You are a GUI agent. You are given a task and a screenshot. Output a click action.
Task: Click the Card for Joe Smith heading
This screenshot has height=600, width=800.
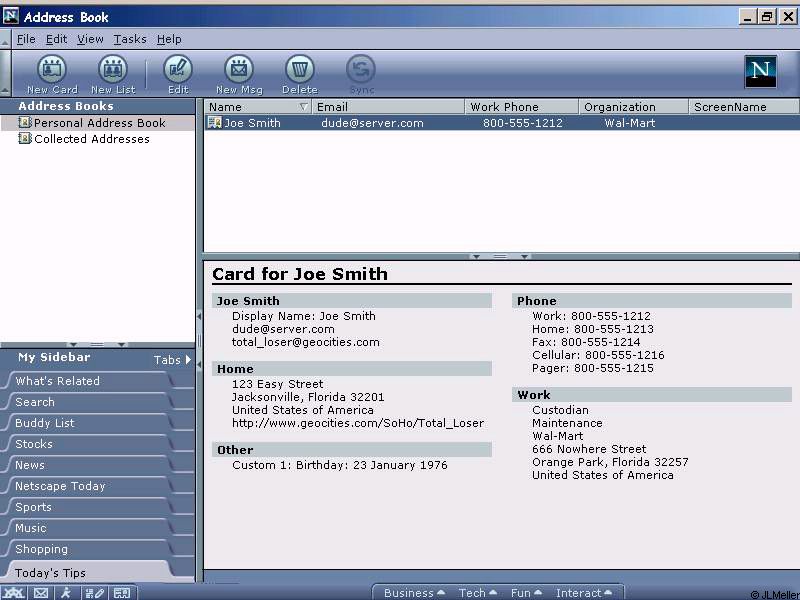(x=299, y=274)
